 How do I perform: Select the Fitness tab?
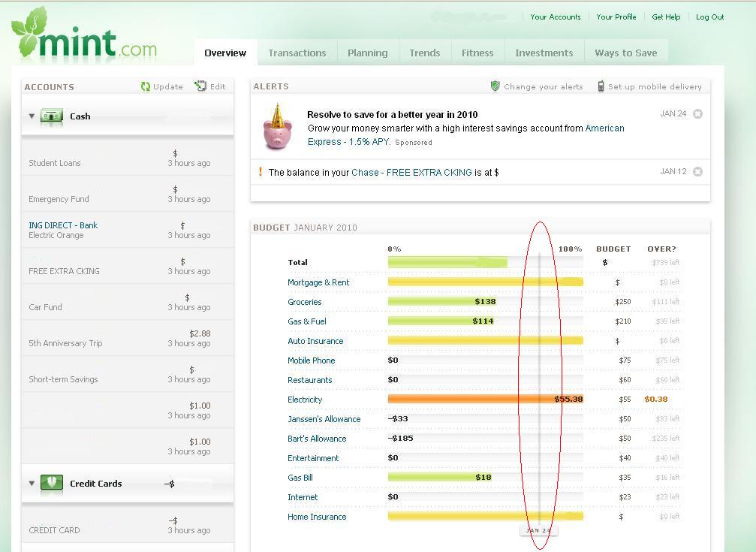(x=477, y=53)
